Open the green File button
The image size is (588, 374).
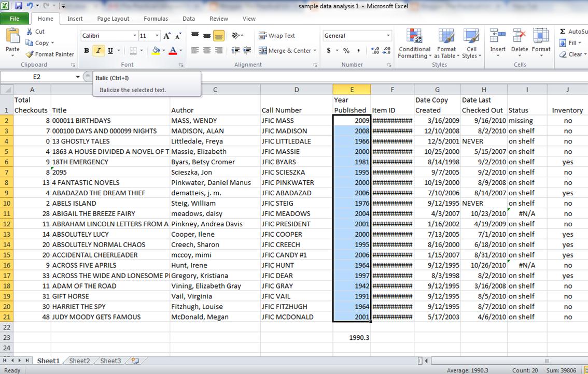14,19
